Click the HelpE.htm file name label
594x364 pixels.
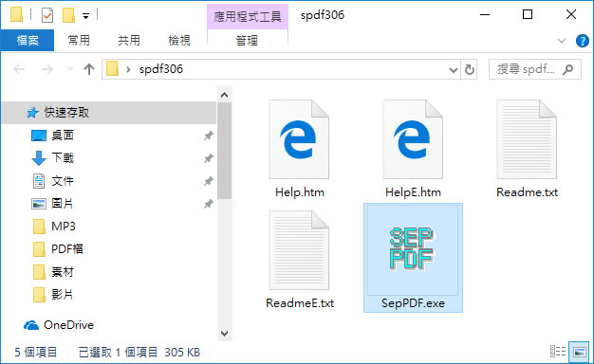pyautogui.click(x=413, y=192)
